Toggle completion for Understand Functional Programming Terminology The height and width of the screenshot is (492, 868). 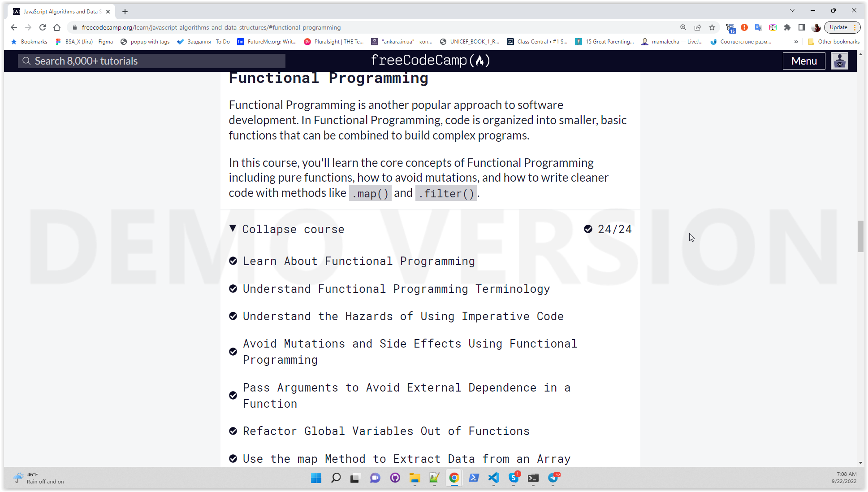(x=233, y=289)
